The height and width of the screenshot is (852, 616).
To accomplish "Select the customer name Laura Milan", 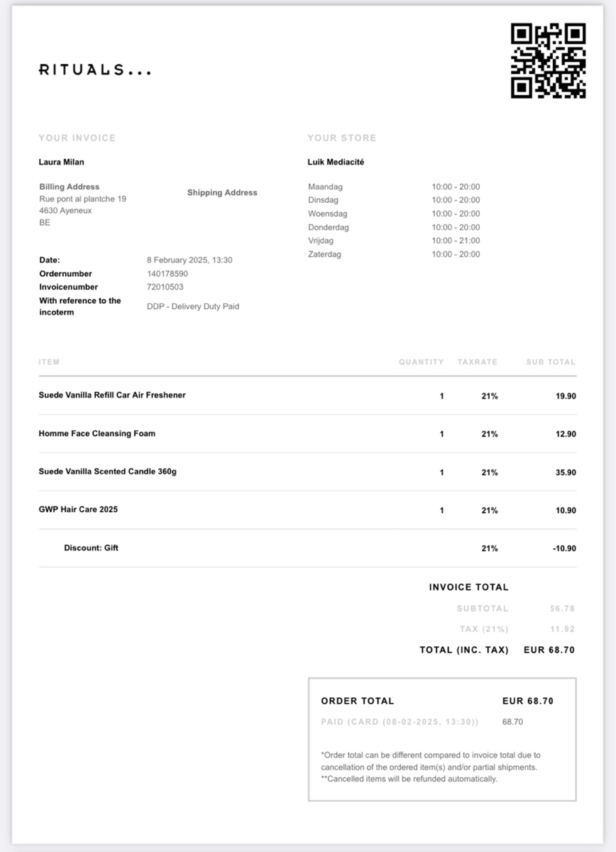I will point(61,162).
